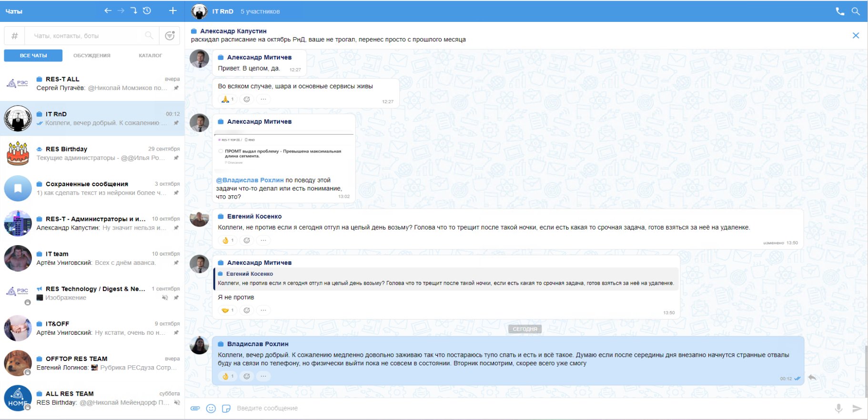Open search in the IT RnD chat header

pyautogui.click(x=856, y=11)
